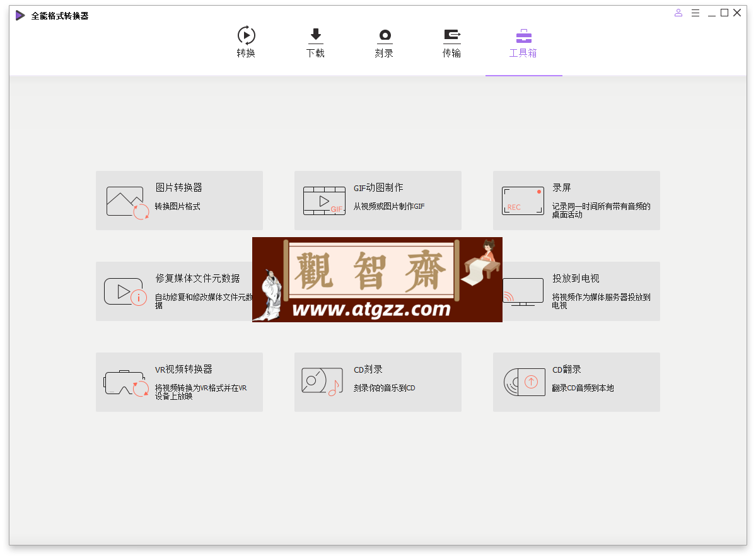Click the 将视频作为媒体服务器投放到电视 description
The width and height of the screenshot is (756, 560).
(x=602, y=301)
